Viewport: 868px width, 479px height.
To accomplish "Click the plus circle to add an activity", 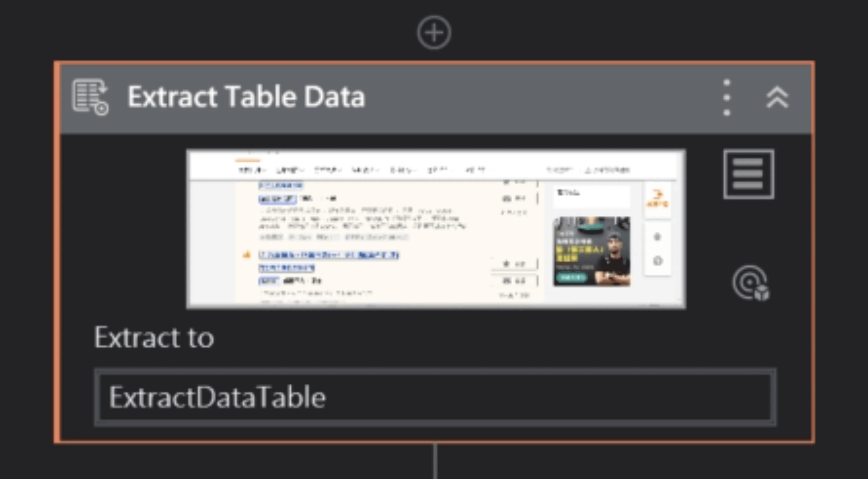I will 434,33.
